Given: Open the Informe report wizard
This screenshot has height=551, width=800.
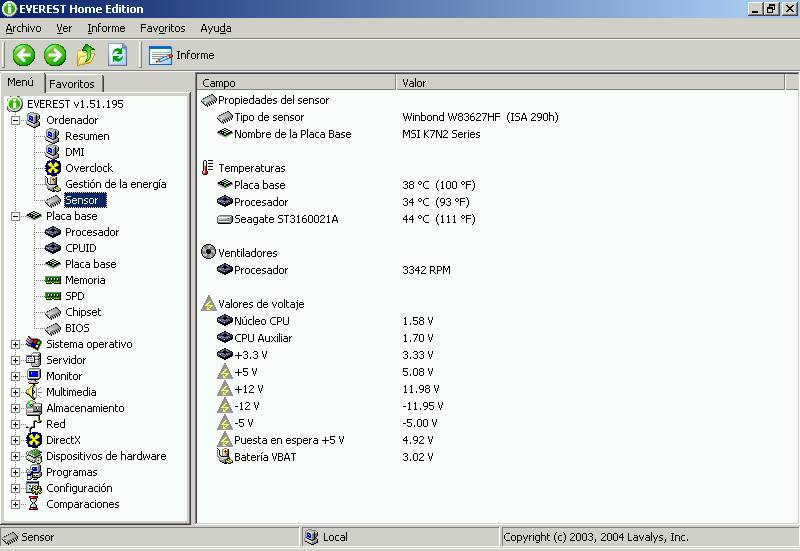Looking at the screenshot, I should pyautogui.click(x=182, y=55).
